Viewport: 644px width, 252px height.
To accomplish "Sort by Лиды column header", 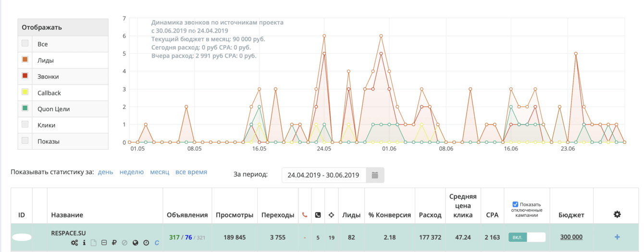I will pos(351,215).
